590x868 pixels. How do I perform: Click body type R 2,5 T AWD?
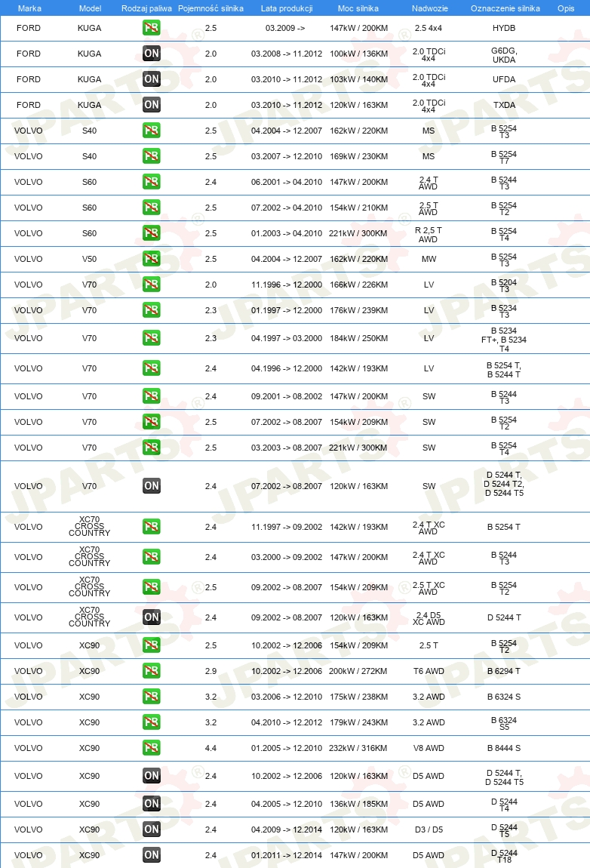429,235
